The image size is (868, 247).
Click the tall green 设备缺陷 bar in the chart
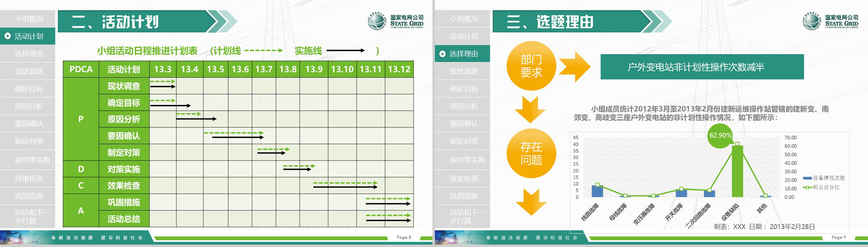tap(737, 171)
